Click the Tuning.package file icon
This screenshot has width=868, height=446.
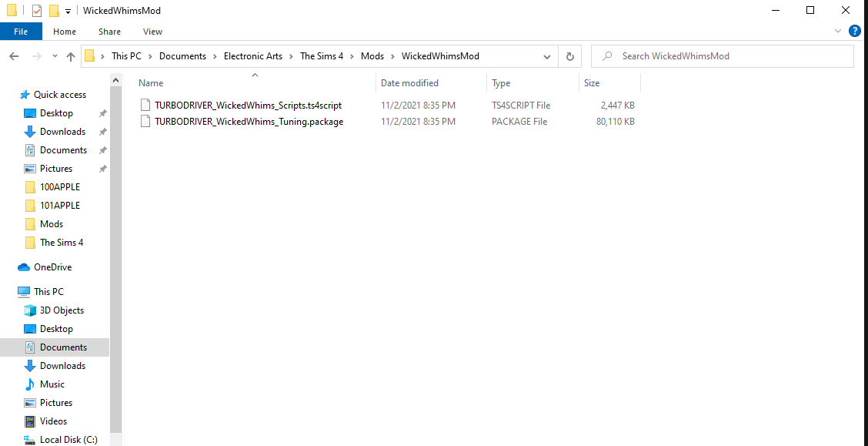coord(145,122)
